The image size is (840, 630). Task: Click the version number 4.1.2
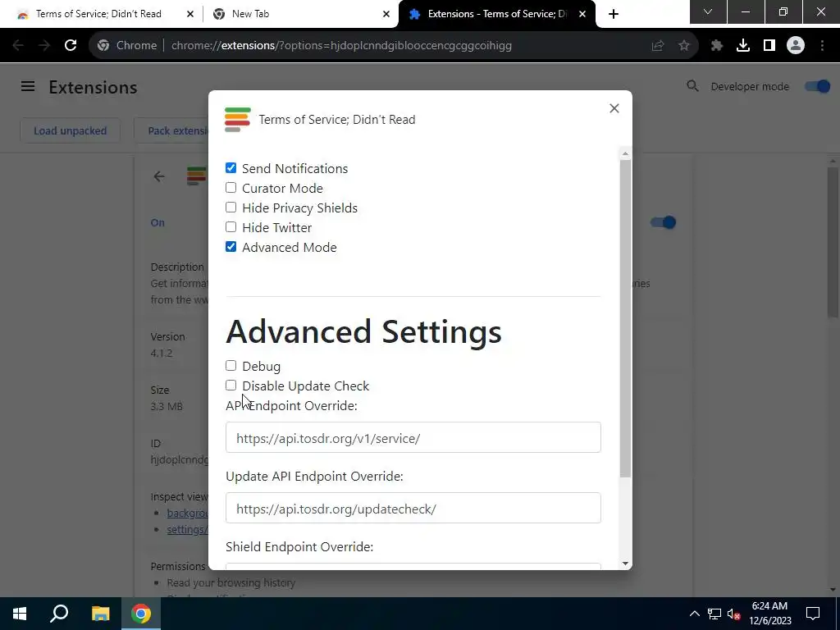click(x=162, y=353)
